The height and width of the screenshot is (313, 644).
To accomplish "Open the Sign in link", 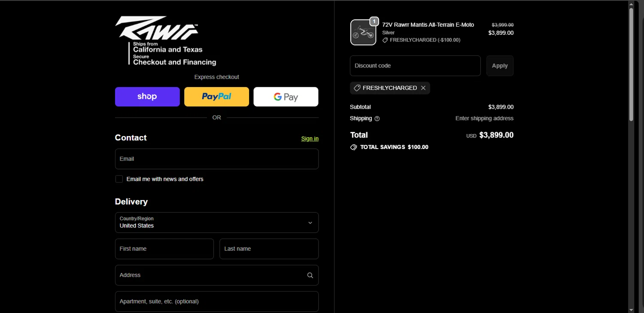I will click(310, 138).
